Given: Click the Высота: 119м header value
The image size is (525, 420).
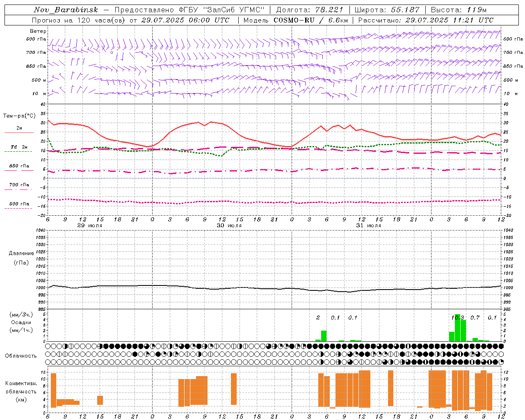Looking at the screenshot, I should coord(459,10).
